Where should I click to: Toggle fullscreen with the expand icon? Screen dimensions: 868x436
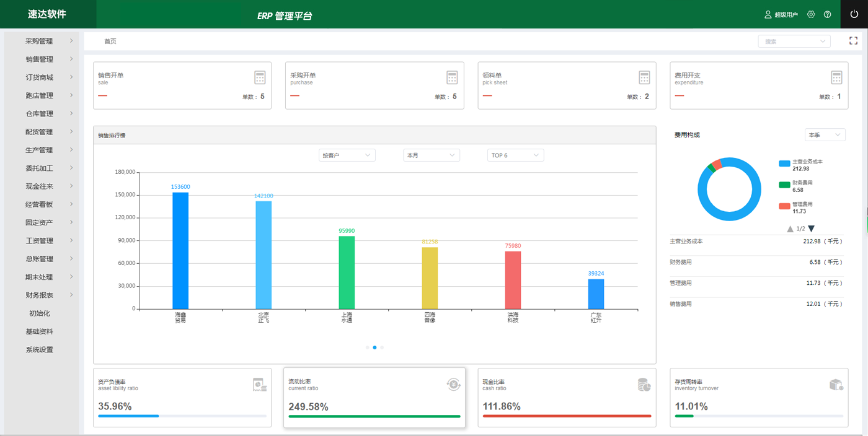coord(853,41)
